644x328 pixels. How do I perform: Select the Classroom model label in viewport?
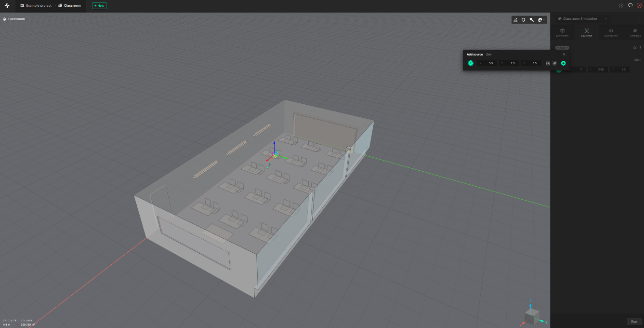tap(14, 19)
